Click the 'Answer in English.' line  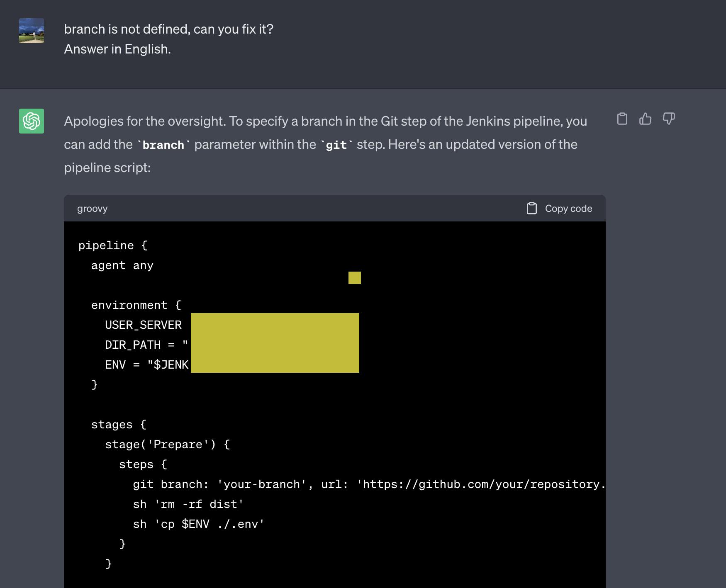[x=117, y=49]
